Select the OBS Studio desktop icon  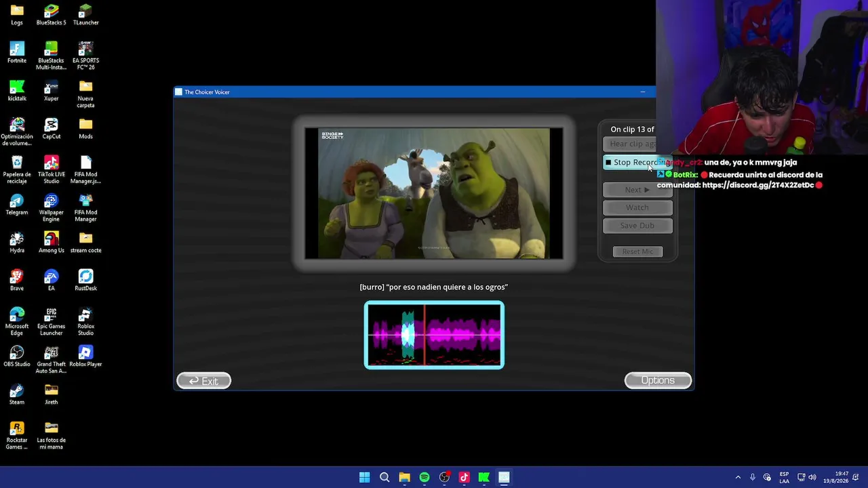tap(17, 357)
